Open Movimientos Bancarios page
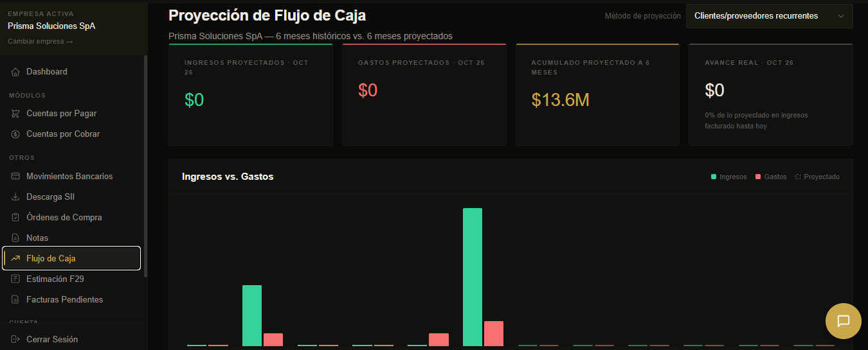 [x=71, y=177]
